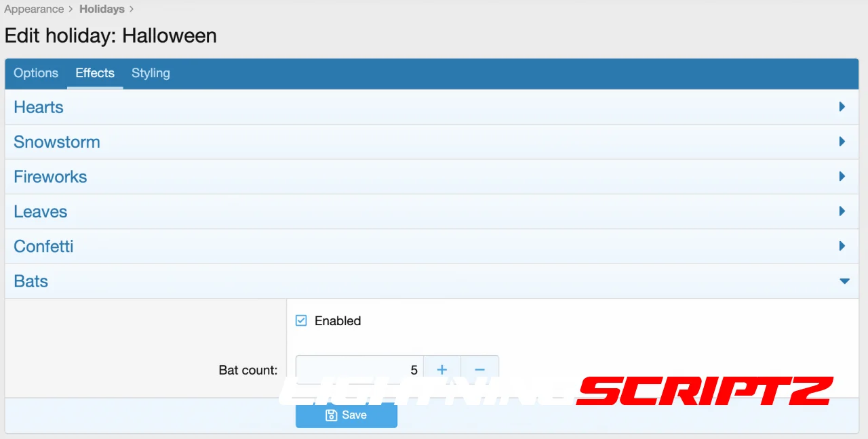Switch to the Options tab
The image size is (868, 439).
point(36,73)
